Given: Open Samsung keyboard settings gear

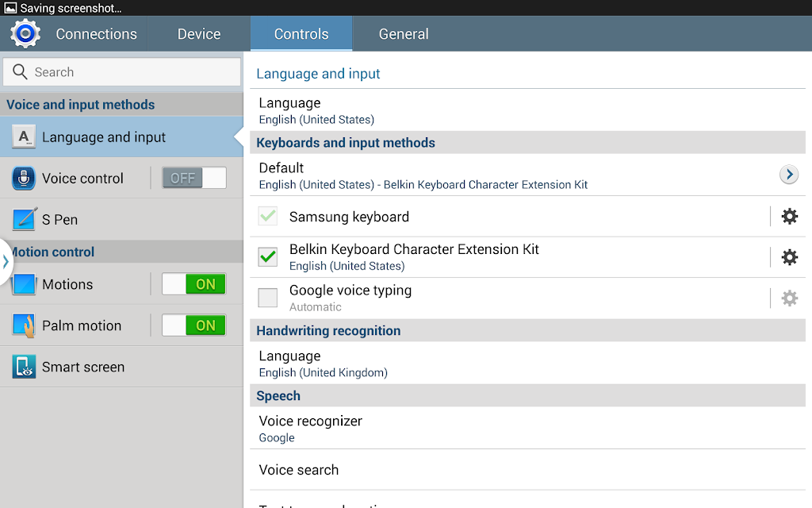Looking at the screenshot, I should [x=789, y=216].
